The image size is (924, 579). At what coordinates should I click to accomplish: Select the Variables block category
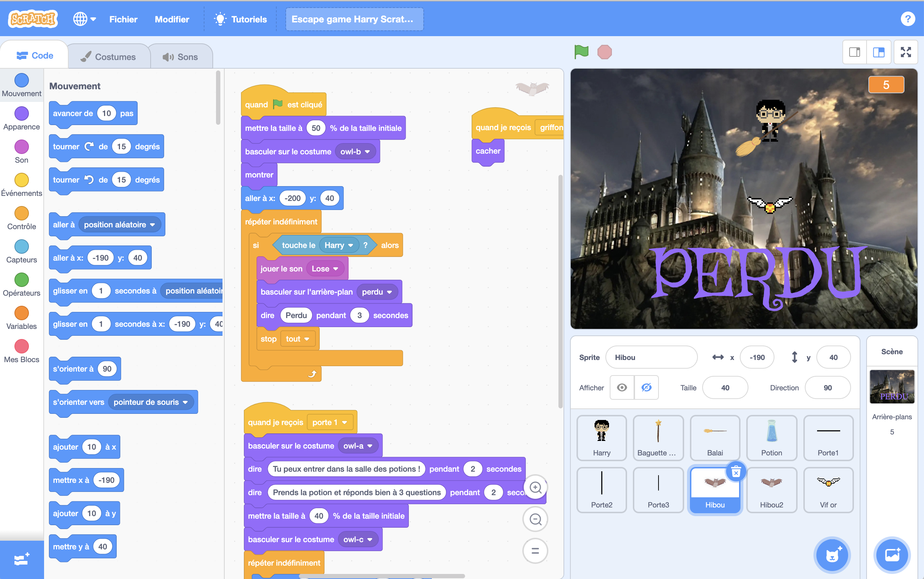tap(21, 318)
